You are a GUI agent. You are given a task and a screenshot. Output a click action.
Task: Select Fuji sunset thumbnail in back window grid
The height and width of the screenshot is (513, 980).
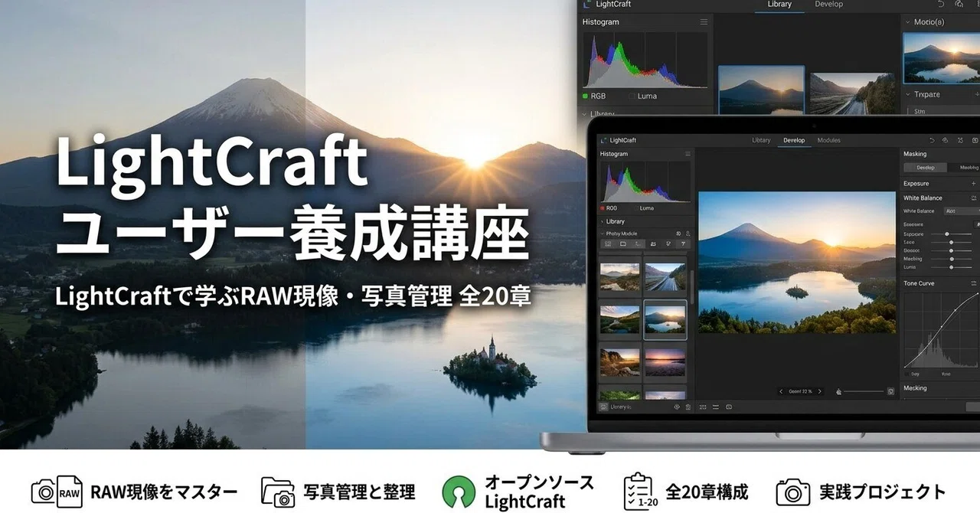[x=762, y=90]
